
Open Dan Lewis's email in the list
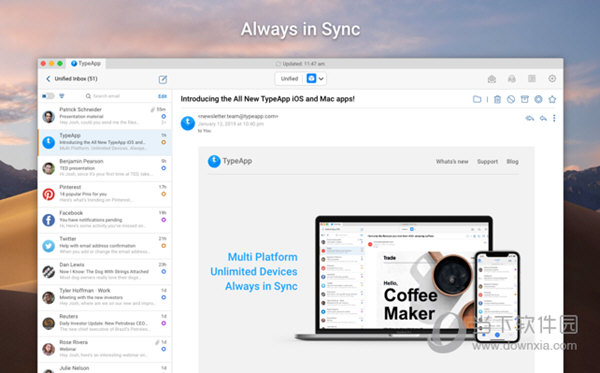pos(105,271)
